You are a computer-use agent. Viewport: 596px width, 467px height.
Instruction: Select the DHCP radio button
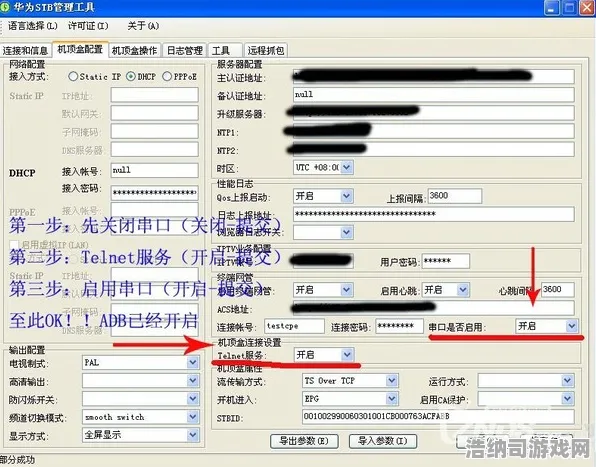point(131,76)
